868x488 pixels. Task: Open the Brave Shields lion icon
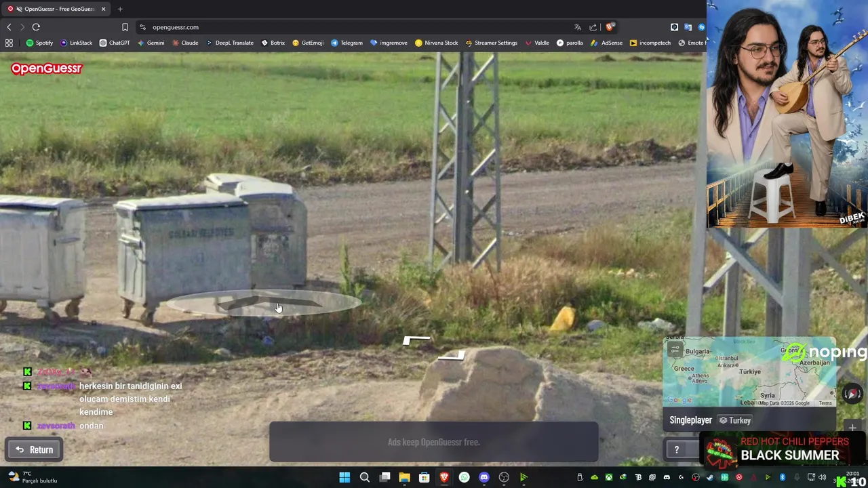point(610,27)
